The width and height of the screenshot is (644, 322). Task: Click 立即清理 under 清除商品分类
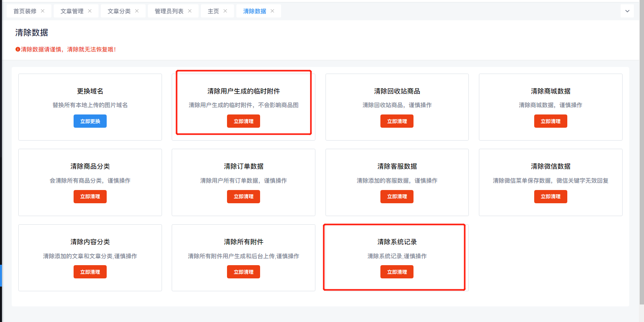click(90, 197)
